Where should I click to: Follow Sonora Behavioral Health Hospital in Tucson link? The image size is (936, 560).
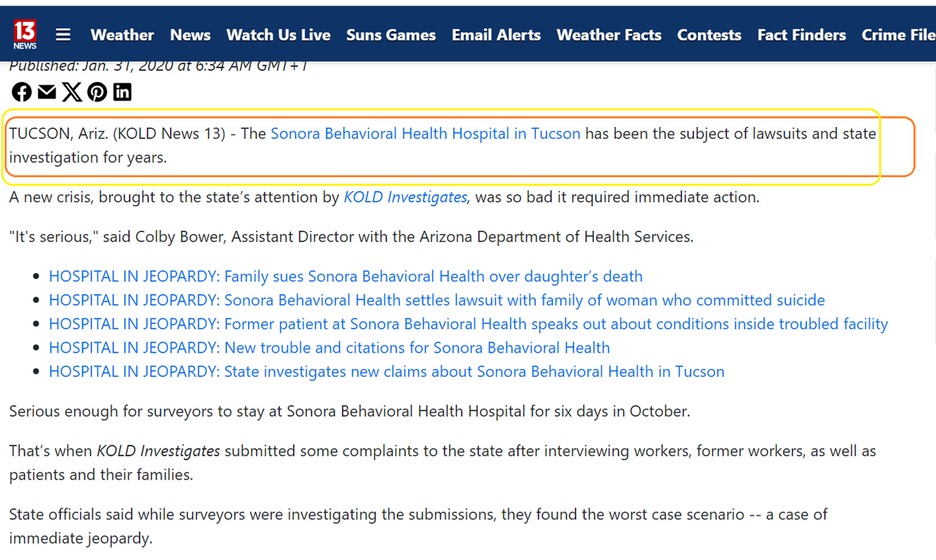pos(426,133)
